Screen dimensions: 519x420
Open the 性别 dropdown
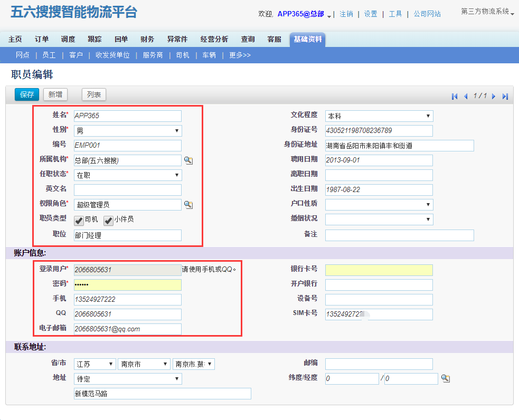coord(128,131)
